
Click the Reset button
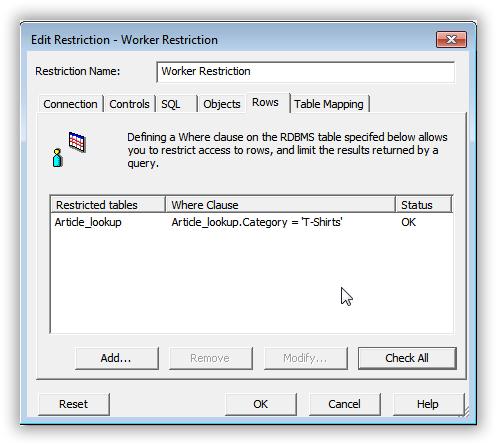pyautogui.click(x=74, y=404)
